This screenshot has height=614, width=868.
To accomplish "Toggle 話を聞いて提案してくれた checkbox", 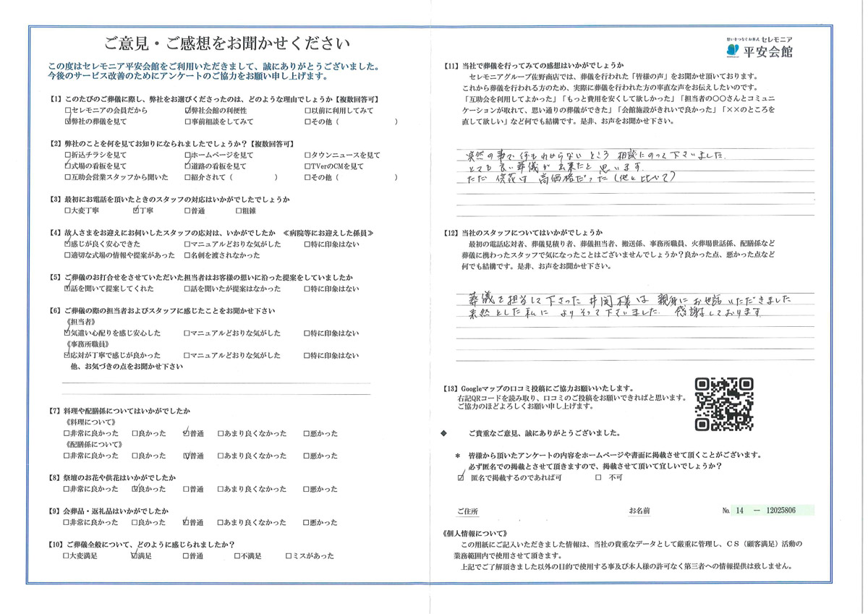I will click(67, 289).
